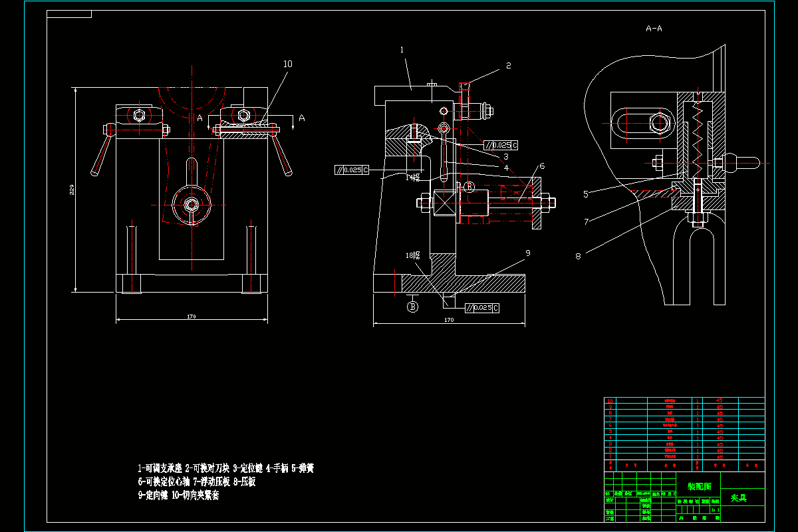Click material "45" in parts list row 10
This screenshot has width=798, height=532.
click(720, 400)
